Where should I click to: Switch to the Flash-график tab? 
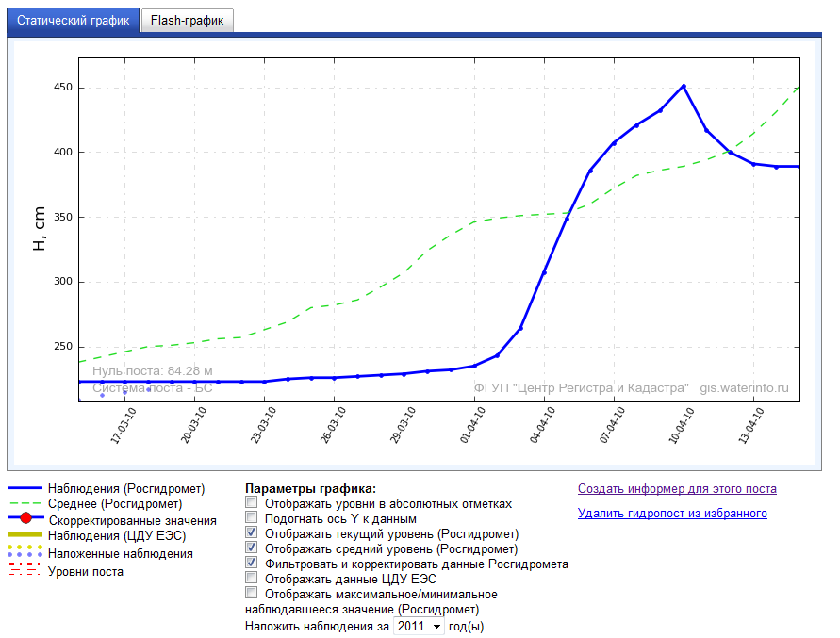187,21
